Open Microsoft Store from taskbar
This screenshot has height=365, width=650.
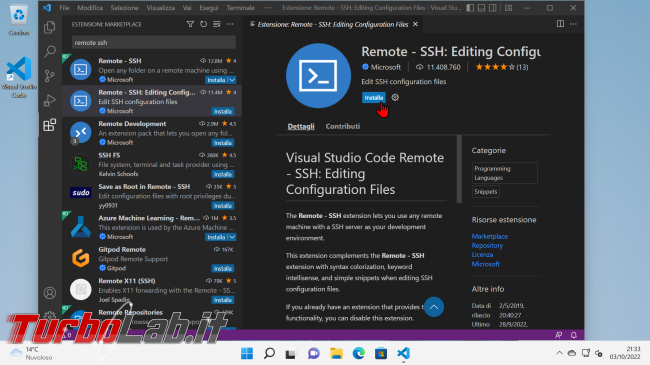381,353
